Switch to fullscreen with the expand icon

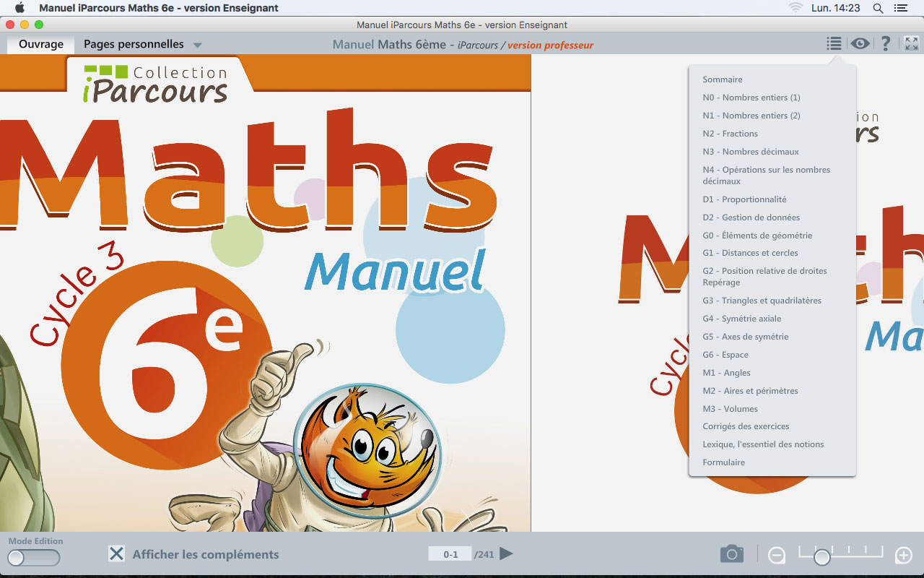[x=911, y=44]
